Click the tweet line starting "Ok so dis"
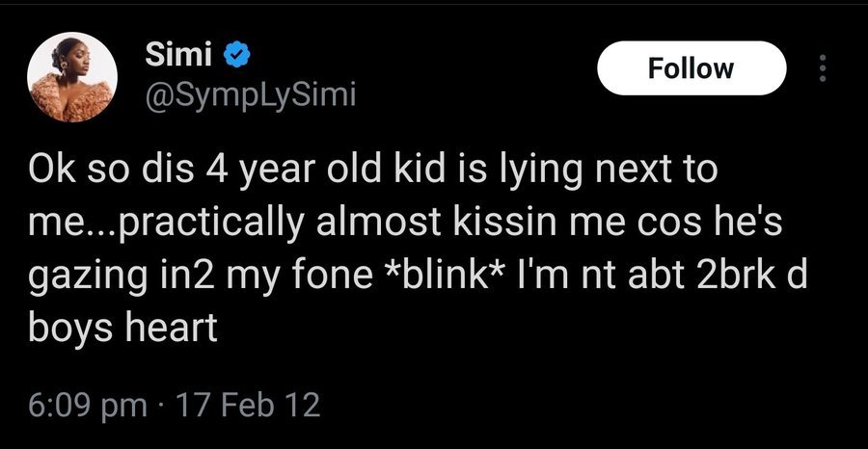 [x=370, y=174]
